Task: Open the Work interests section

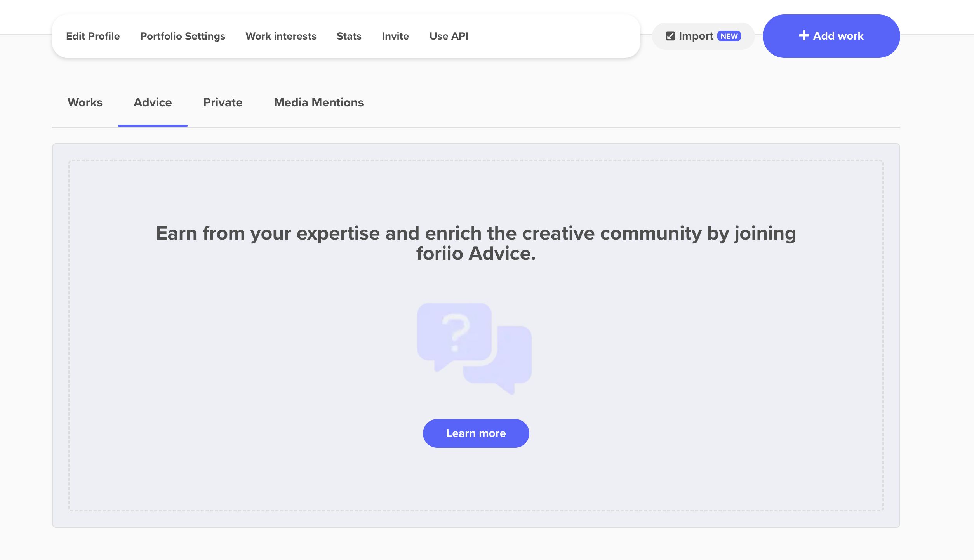Action: (281, 36)
